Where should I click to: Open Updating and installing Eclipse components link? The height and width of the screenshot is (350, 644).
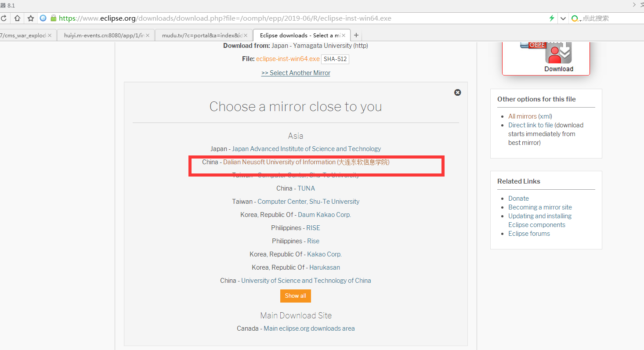(x=540, y=220)
